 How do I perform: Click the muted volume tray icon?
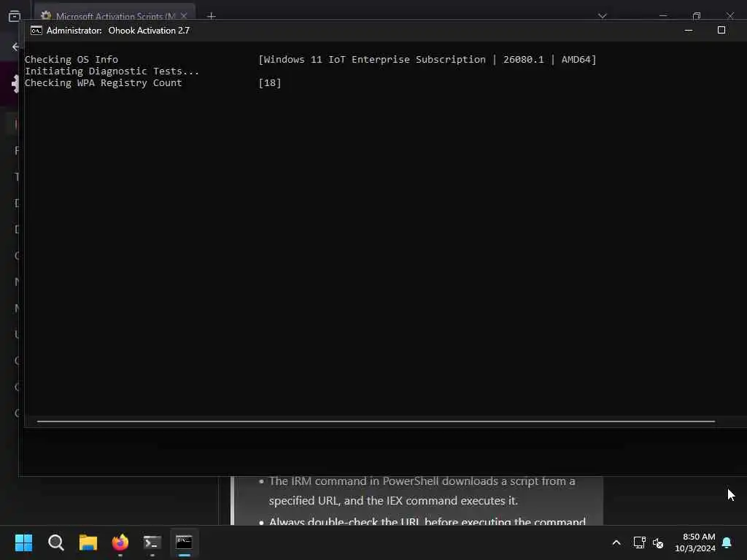[658, 542]
